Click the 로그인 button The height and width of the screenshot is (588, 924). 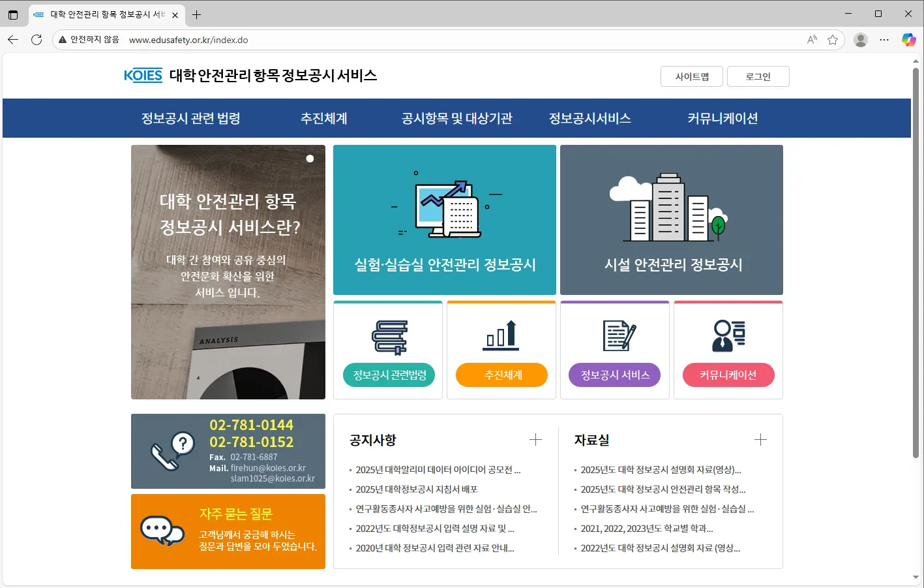758,76
